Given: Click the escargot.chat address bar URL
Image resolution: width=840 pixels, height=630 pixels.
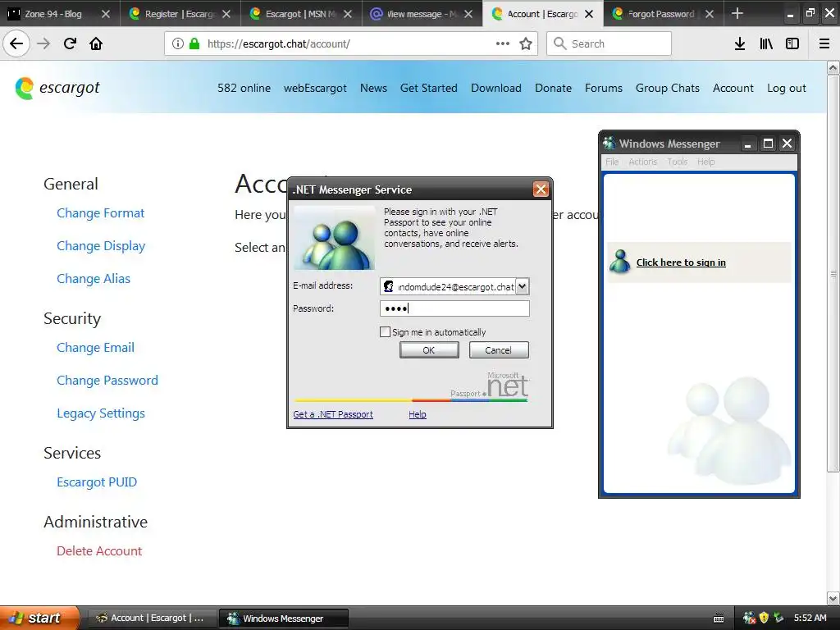Looking at the screenshot, I should click(x=279, y=44).
